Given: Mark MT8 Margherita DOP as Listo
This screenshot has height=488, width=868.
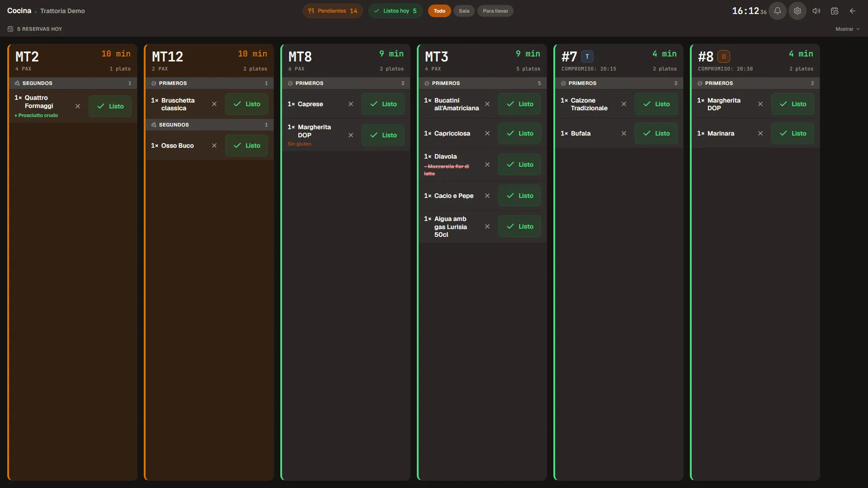Looking at the screenshot, I should 383,135.
